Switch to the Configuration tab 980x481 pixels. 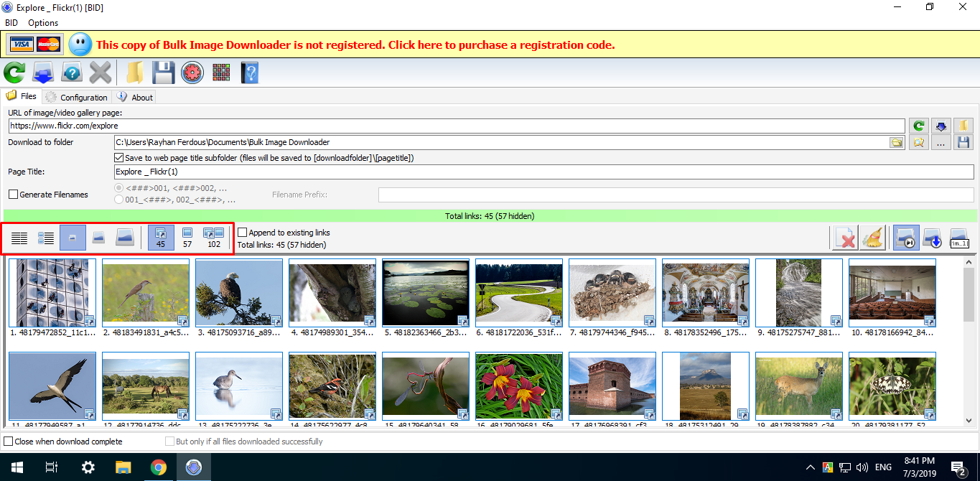tap(76, 97)
